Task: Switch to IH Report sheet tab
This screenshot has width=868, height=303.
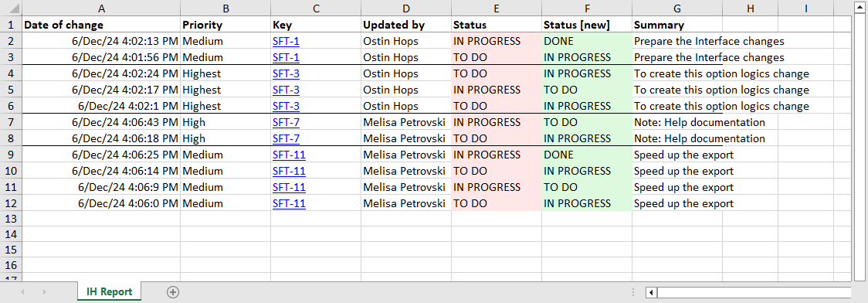Action: click(109, 291)
